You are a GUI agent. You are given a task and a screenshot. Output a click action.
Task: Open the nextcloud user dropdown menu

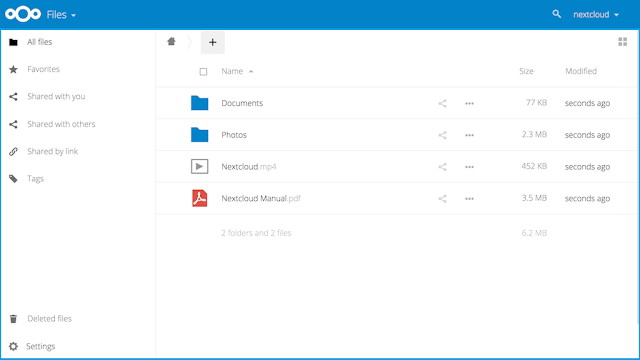pos(596,15)
